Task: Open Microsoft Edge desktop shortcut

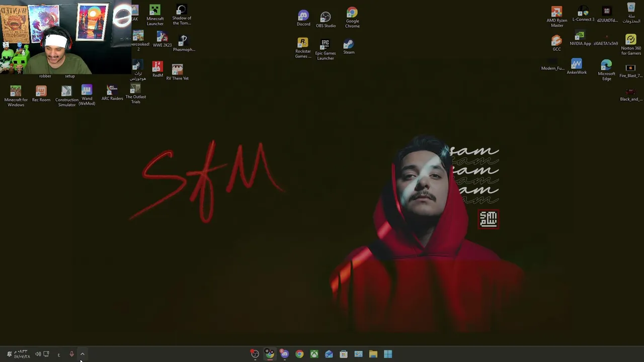Action: point(606,70)
